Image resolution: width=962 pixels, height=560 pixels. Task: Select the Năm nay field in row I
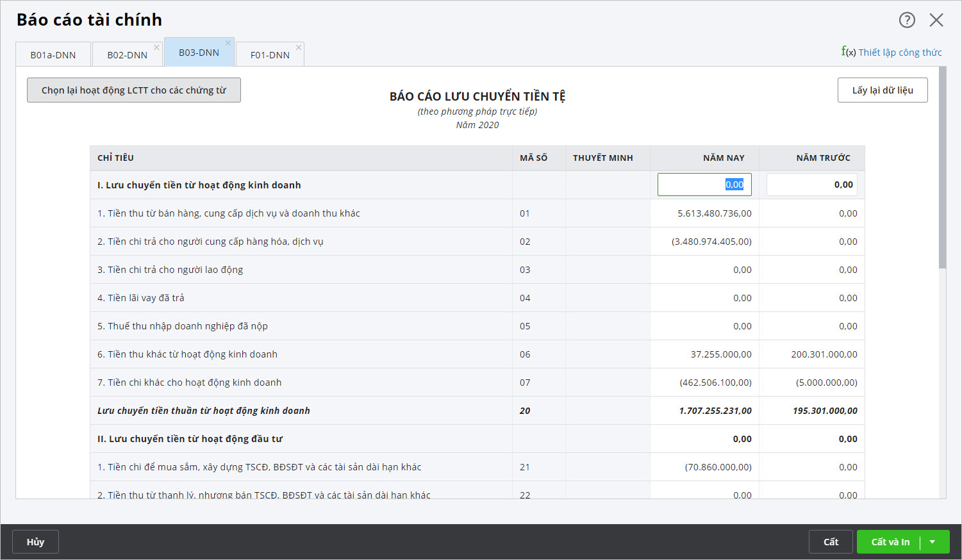point(704,185)
